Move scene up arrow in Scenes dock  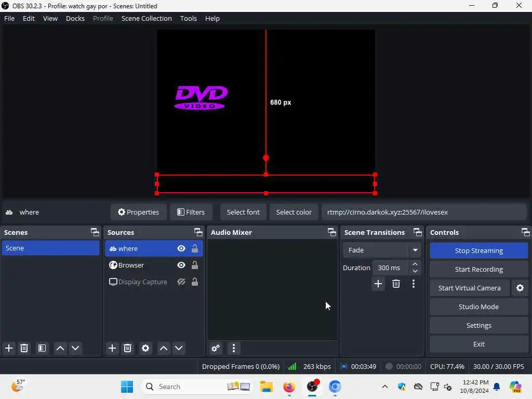60,348
